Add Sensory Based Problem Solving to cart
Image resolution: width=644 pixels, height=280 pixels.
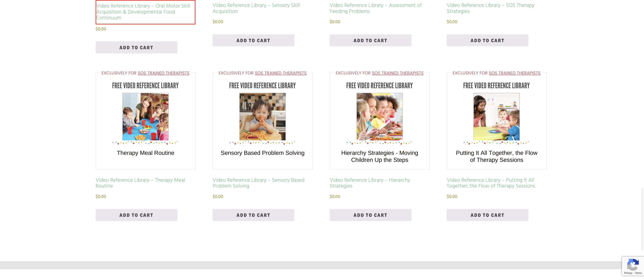click(253, 215)
